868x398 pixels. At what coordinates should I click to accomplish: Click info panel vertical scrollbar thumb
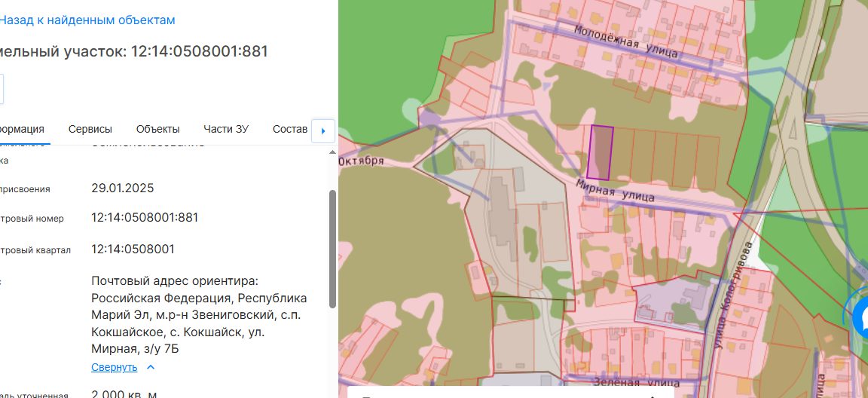332,249
